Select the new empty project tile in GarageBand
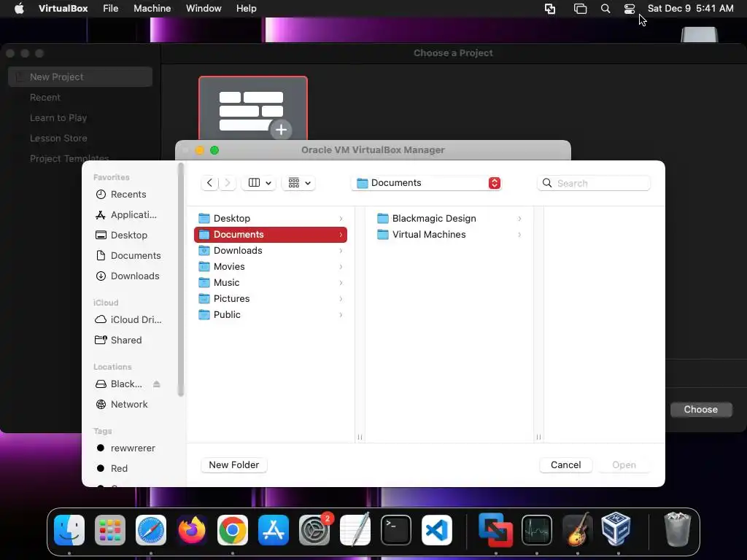 [253, 108]
